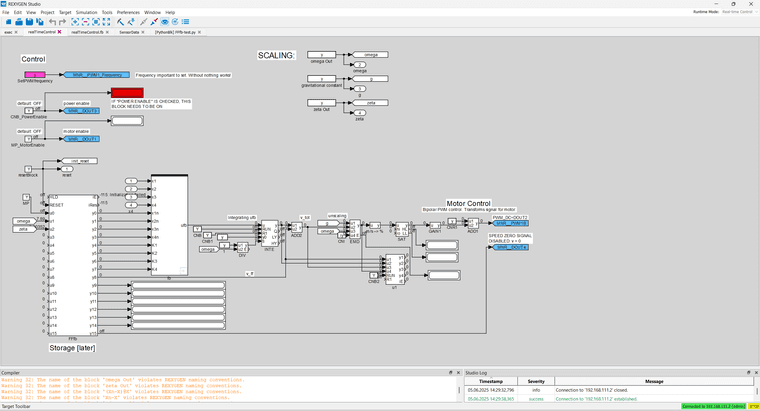Click the red-blue Disconnect plug icon
This screenshot has width=760, height=411.
click(154, 22)
